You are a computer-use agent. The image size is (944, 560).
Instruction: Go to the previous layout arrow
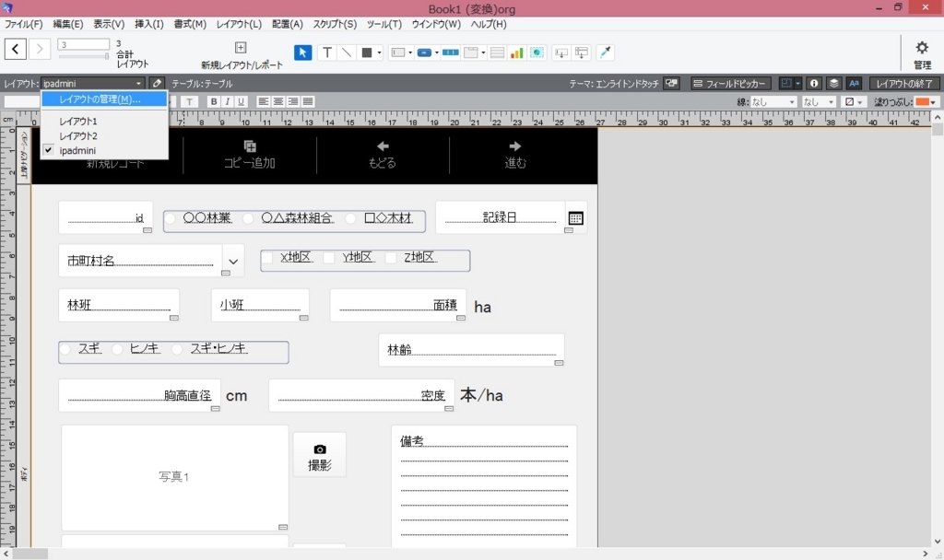tap(16, 50)
